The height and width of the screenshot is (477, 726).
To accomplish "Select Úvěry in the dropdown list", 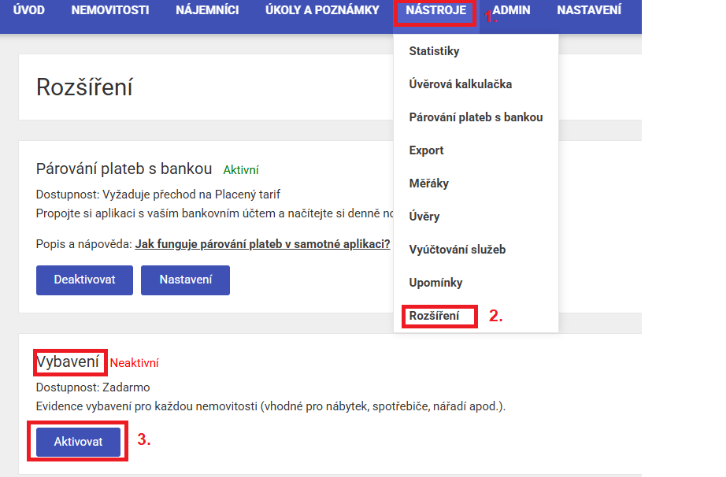I will coord(424,216).
